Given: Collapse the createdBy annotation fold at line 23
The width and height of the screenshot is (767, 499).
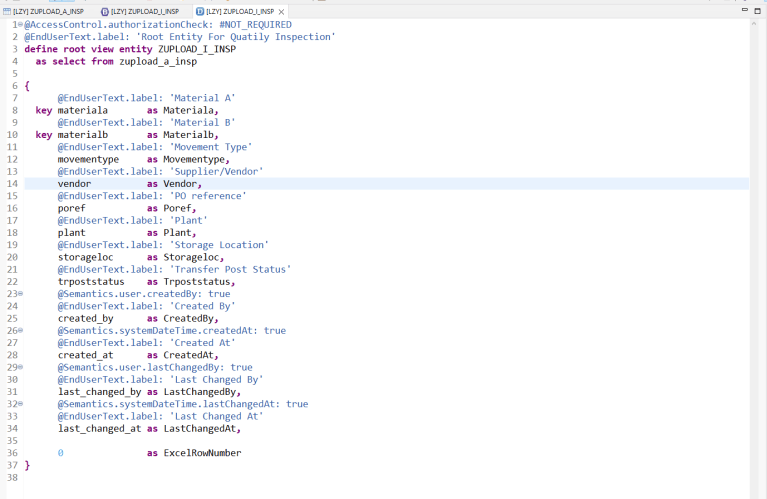Looking at the screenshot, I should click(20, 294).
